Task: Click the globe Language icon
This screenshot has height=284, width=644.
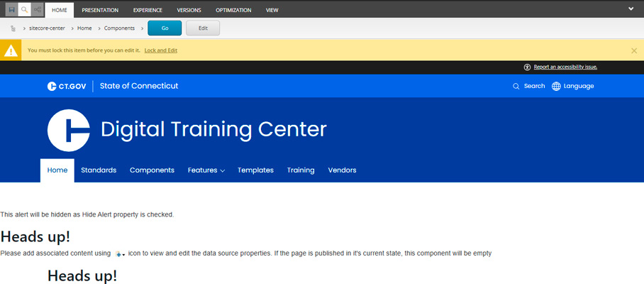Action: 556,86
